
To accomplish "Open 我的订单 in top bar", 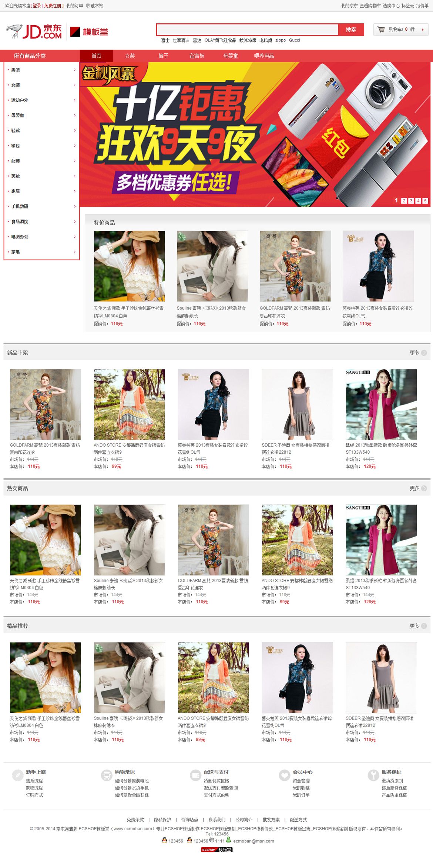I will click(75, 6).
